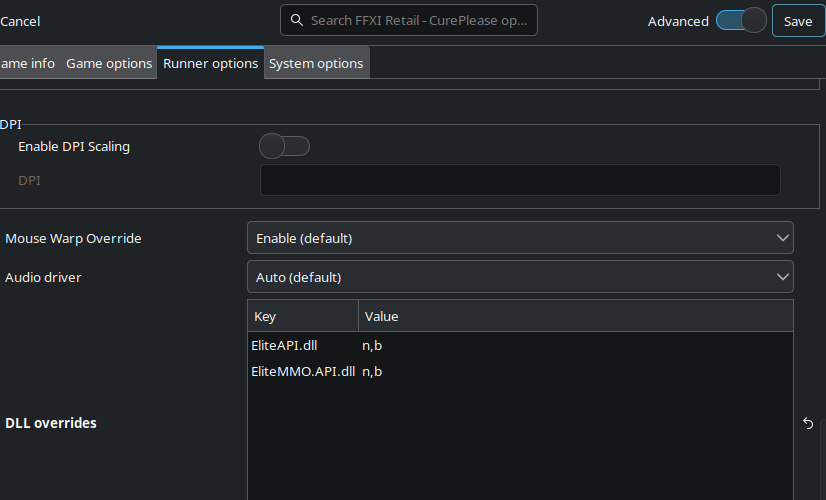Image resolution: width=826 pixels, height=500 pixels.
Task: Select the EliteAPI.dll key cell
Action: click(x=284, y=345)
